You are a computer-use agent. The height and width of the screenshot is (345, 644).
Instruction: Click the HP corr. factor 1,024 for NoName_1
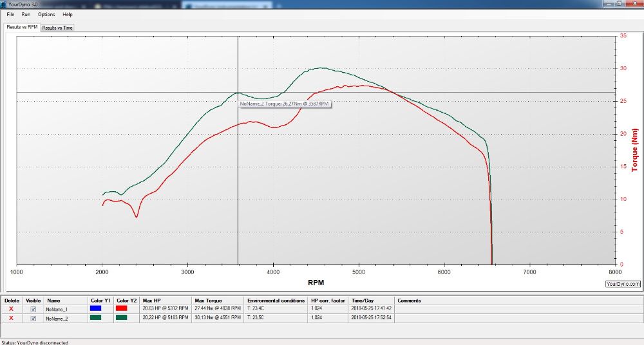(x=328, y=308)
